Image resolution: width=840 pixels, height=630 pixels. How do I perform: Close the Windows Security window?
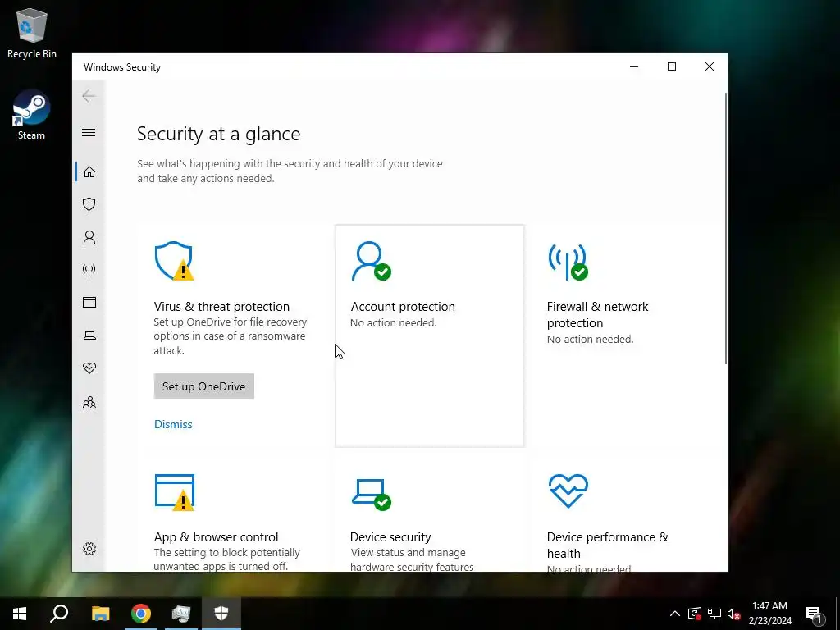(710, 66)
